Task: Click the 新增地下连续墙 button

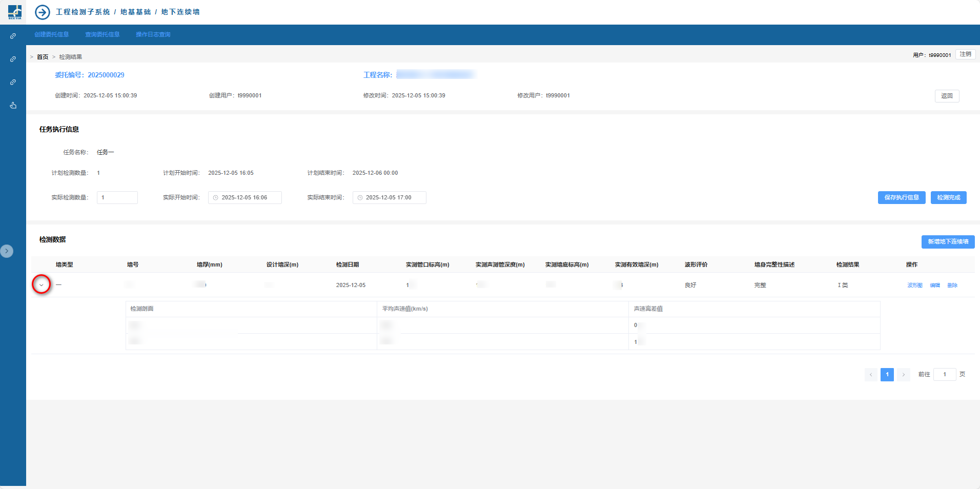Action: pos(948,242)
